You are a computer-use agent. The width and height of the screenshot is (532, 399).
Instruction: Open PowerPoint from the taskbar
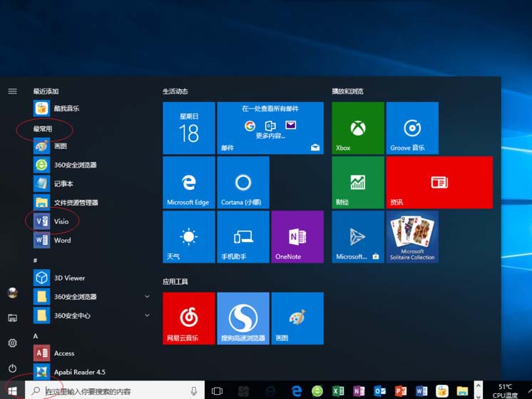[400, 391]
